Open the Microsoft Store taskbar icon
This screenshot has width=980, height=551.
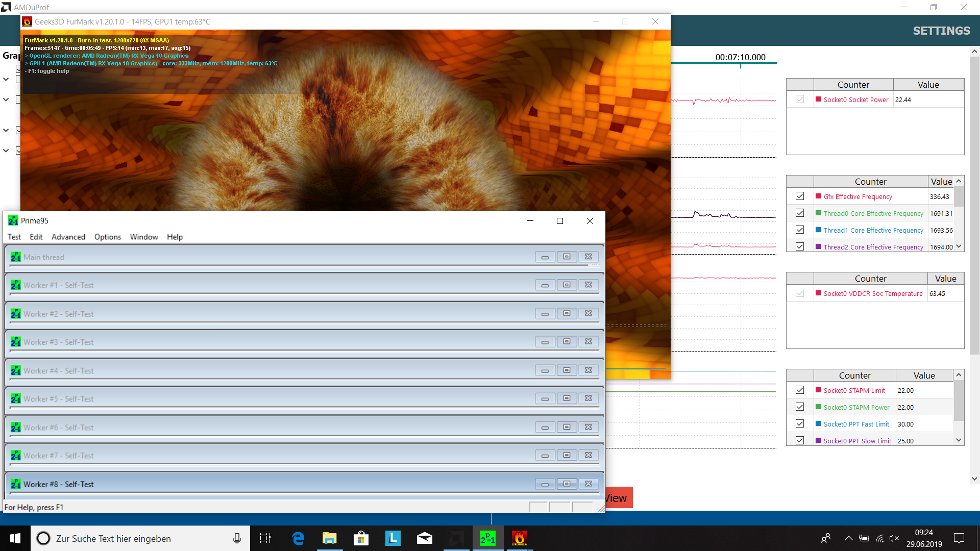click(361, 538)
